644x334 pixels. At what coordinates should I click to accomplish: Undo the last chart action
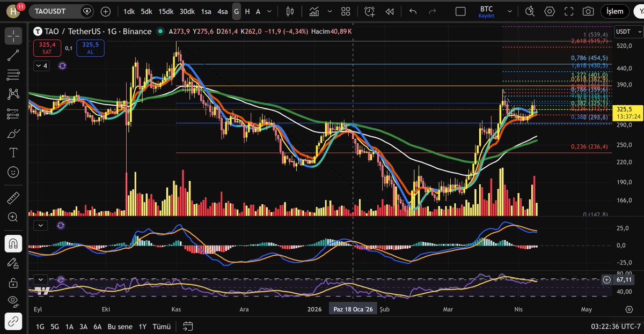pos(413,11)
